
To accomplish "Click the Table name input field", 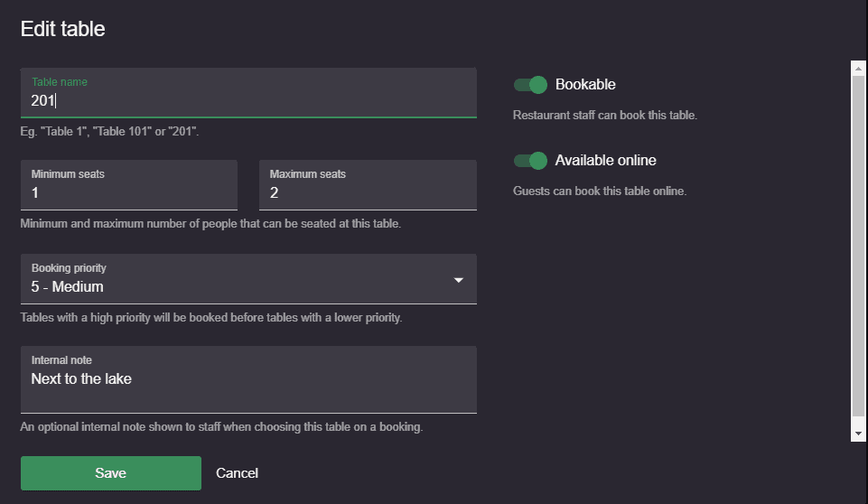I will (248, 93).
